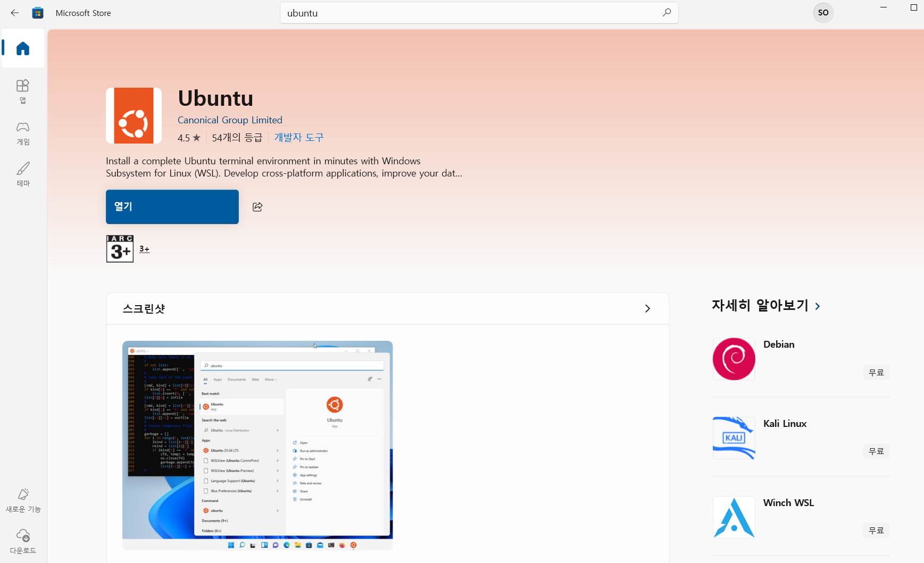Image resolution: width=924 pixels, height=563 pixels.
Task: Open the 개발자 도구 category link
Action: coord(299,138)
